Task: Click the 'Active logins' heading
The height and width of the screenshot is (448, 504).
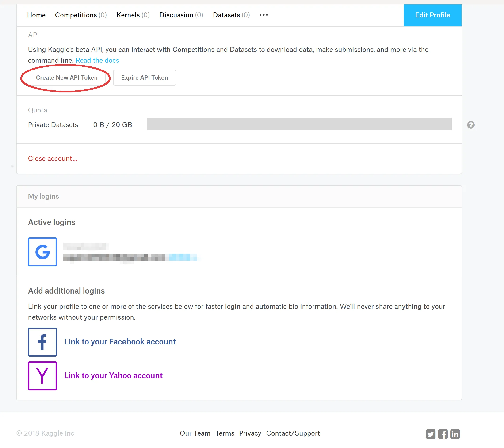Action: coord(52,222)
